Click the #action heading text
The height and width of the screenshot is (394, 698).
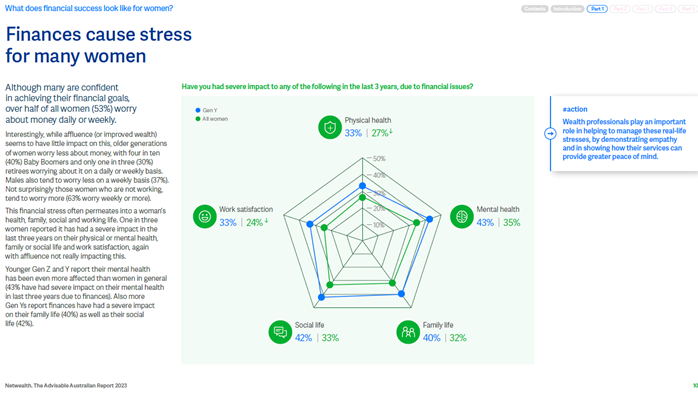[x=575, y=109]
